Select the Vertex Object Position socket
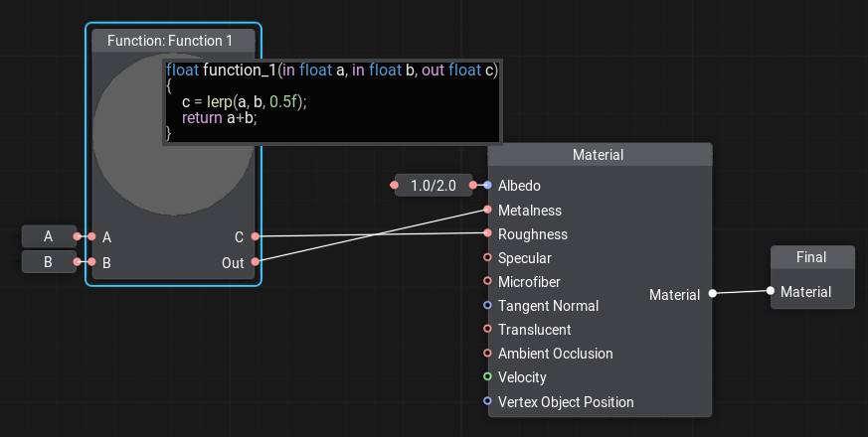 click(x=487, y=401)
